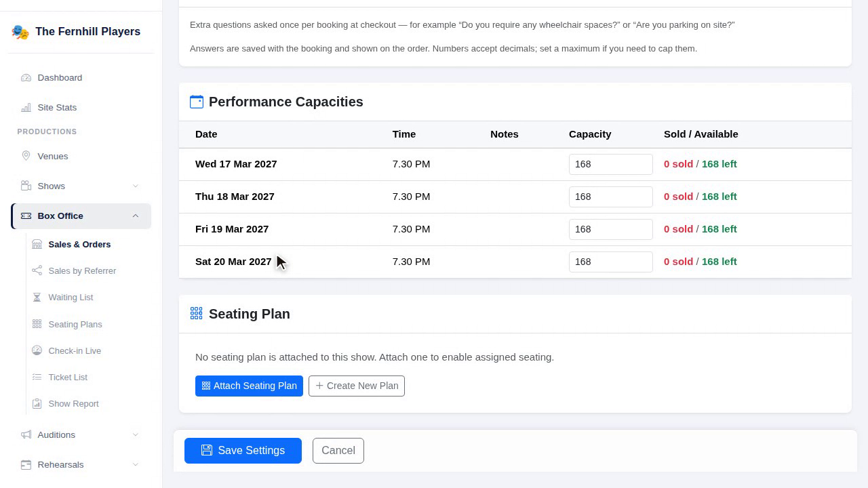Click the Sat 20 Mar 2027 date text
The width and height of the screenshot is (868, 488).
point(233,262)
